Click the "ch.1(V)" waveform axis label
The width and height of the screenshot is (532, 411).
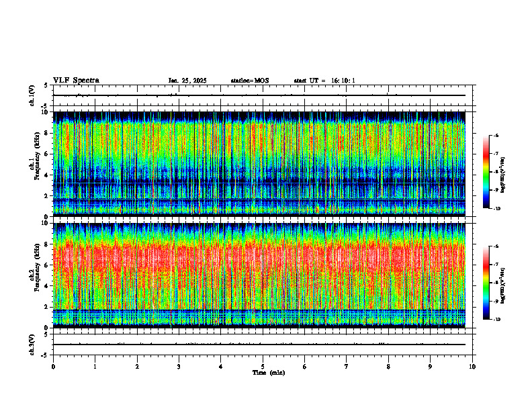(x=32, y=95)
